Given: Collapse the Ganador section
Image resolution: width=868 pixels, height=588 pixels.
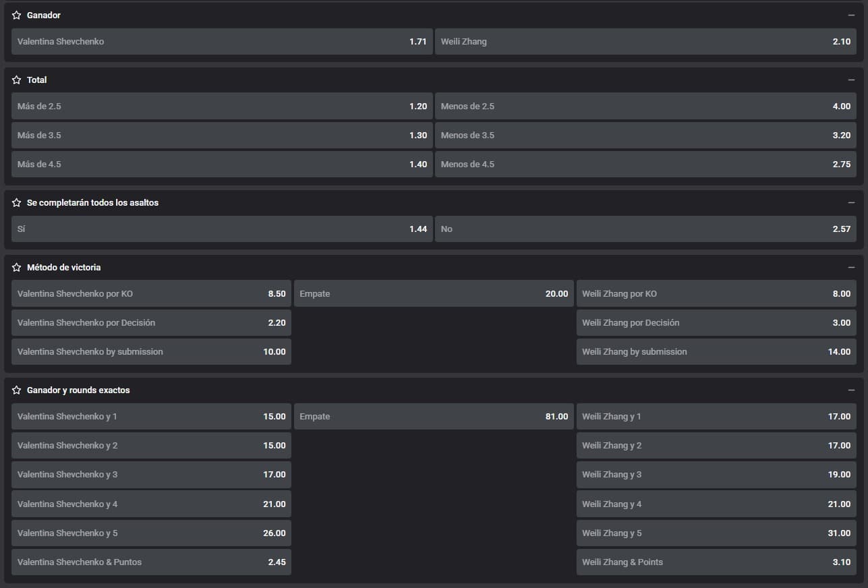Looking at the screenshot, I should (851, 15).
